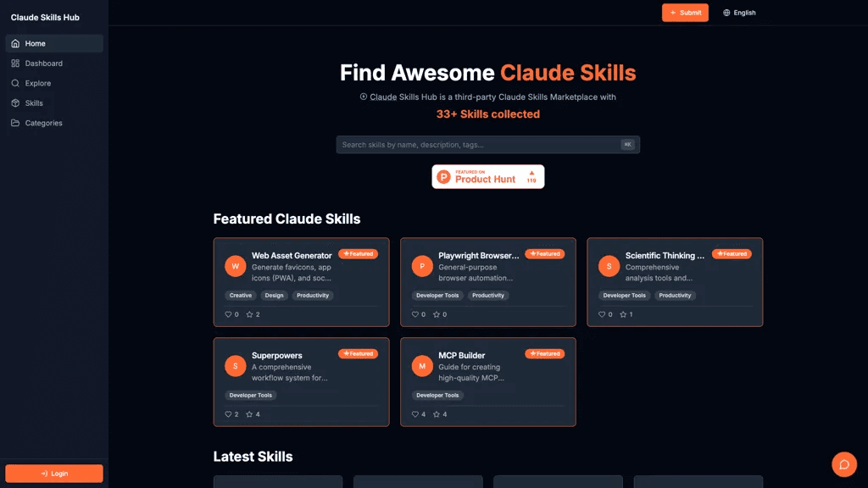Open the MCP Builder card title
Image resolution: width=868 pixels, height=488 pixels.
[462, 356]
